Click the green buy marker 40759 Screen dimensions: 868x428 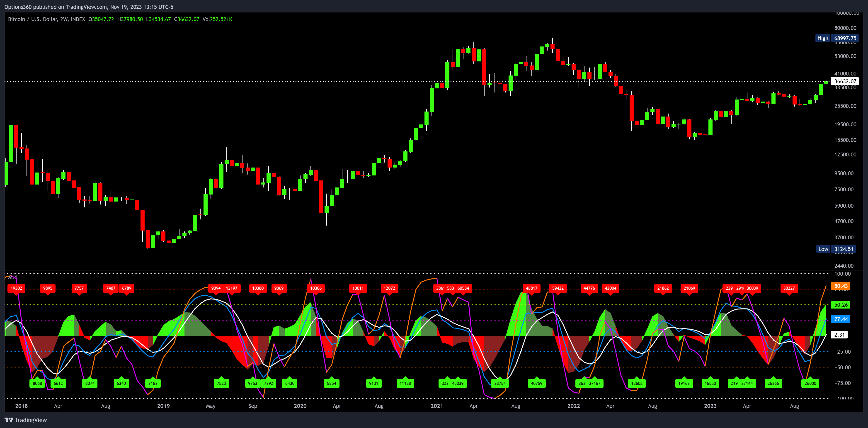coord(537,383)
